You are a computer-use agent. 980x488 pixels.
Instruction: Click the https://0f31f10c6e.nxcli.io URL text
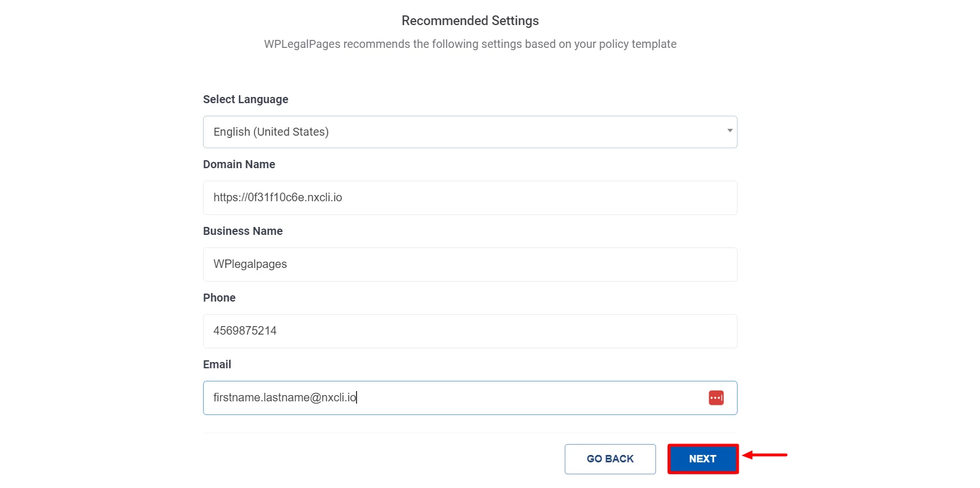pos(278,198)
